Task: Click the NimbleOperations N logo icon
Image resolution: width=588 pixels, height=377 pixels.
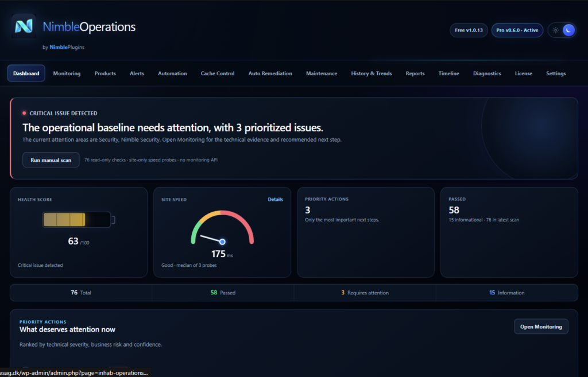Action: pyautogui.click(x=24, y=26)
